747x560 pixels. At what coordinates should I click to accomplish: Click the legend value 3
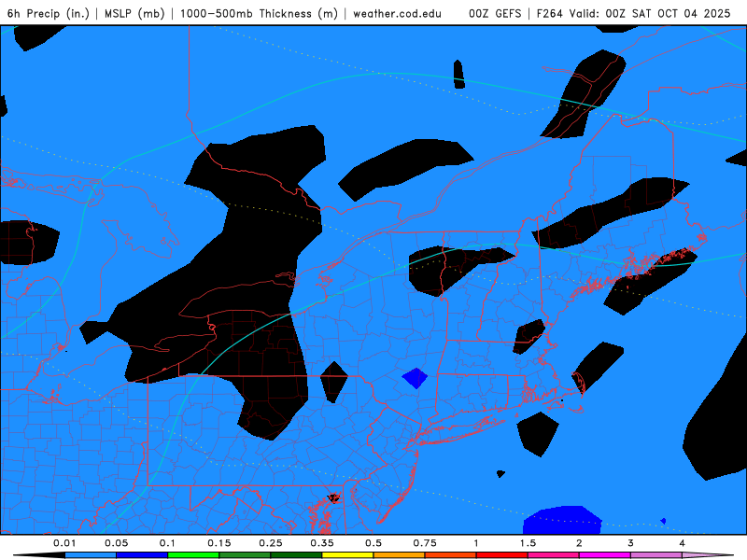[x=631, y=543]
